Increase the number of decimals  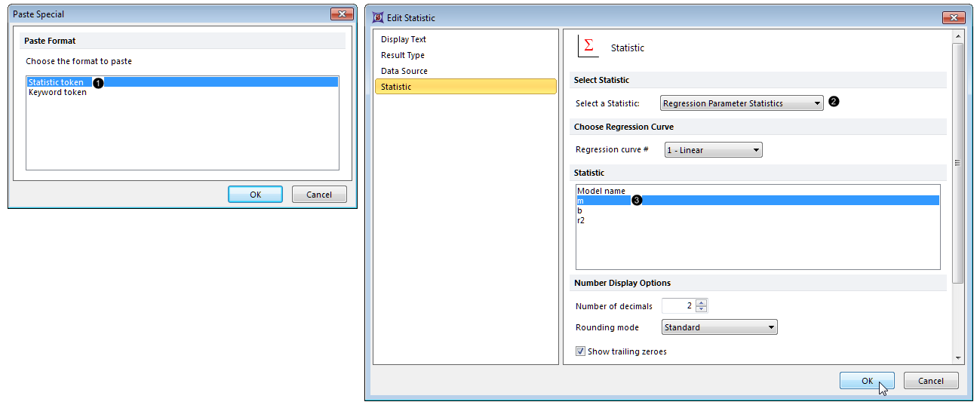(702, 302)
